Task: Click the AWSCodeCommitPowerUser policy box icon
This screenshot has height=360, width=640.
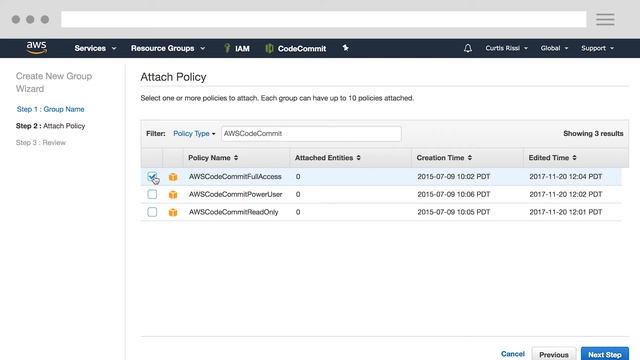Action: tap(173, 195)
